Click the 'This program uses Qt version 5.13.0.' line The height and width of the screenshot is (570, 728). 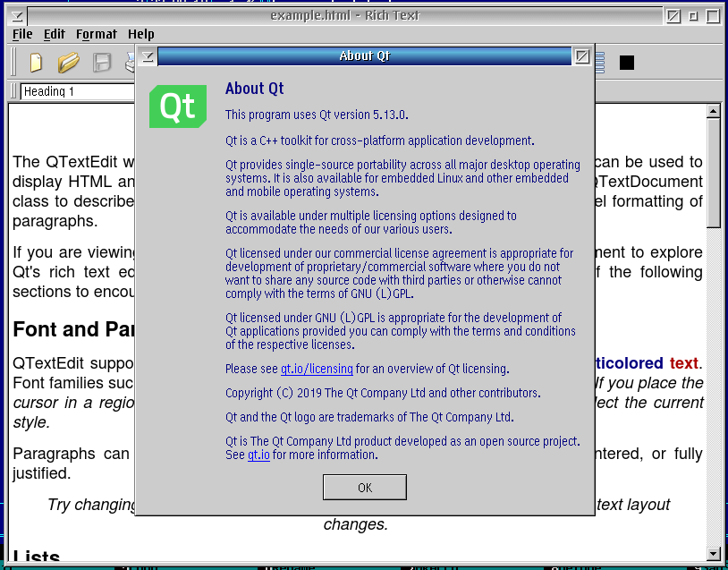317,115
